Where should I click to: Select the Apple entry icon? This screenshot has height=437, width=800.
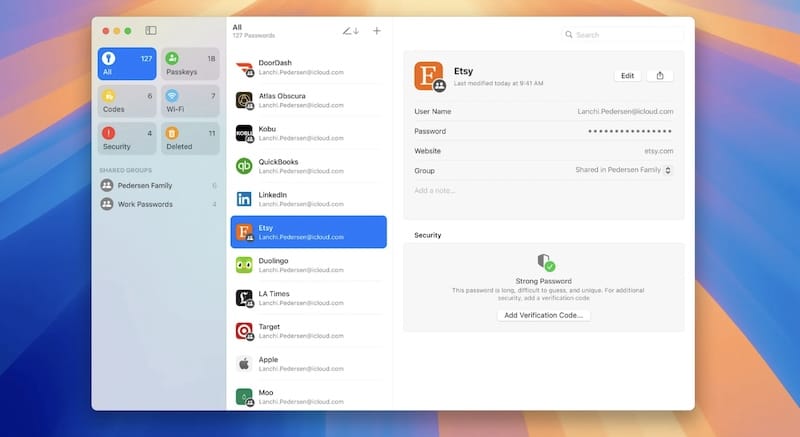[x=244, y=364]
